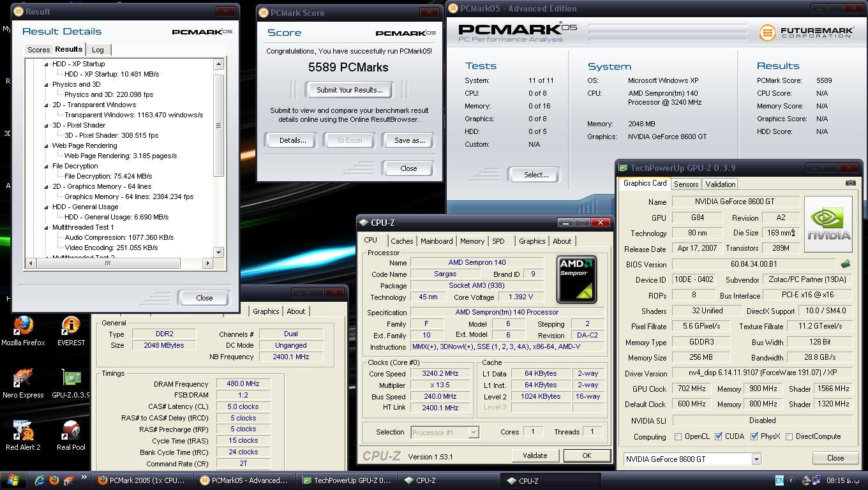Viewport: 868px width, 490px height.
Task: Switch to Validation tab in GPU-Z
Action: pos(720,184)
